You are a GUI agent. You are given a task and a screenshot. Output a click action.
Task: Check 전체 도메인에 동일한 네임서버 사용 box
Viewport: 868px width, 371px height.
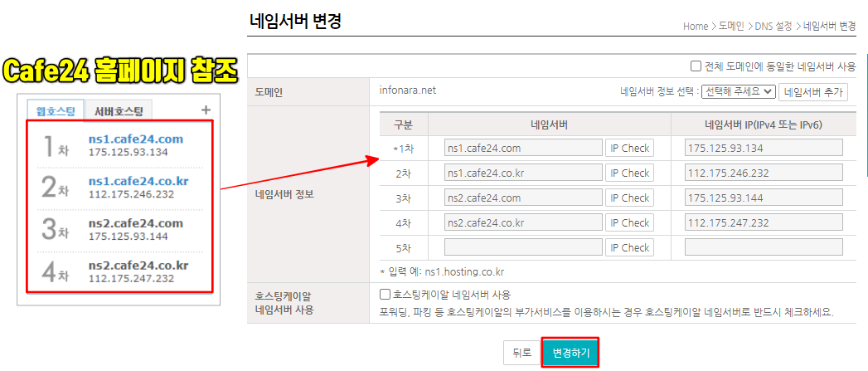click(x=696, y=66)
